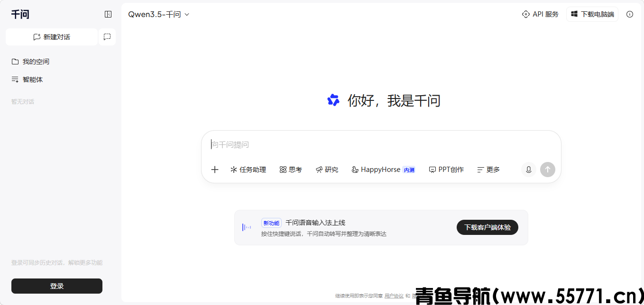Click 下载电脑端 button
644x305 pixels.
pyautogui.click(x=592, y=14)
